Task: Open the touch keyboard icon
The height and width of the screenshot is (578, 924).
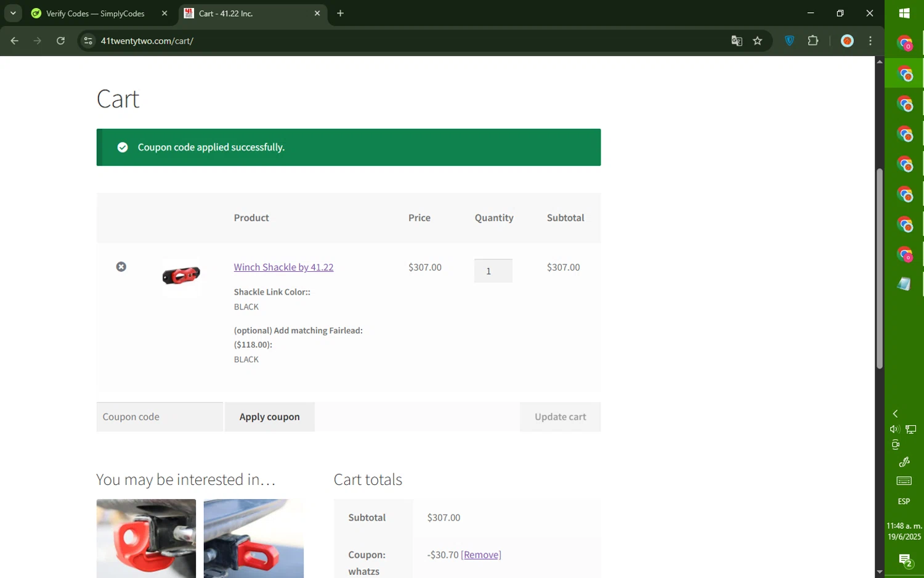Action: (904, 481)
